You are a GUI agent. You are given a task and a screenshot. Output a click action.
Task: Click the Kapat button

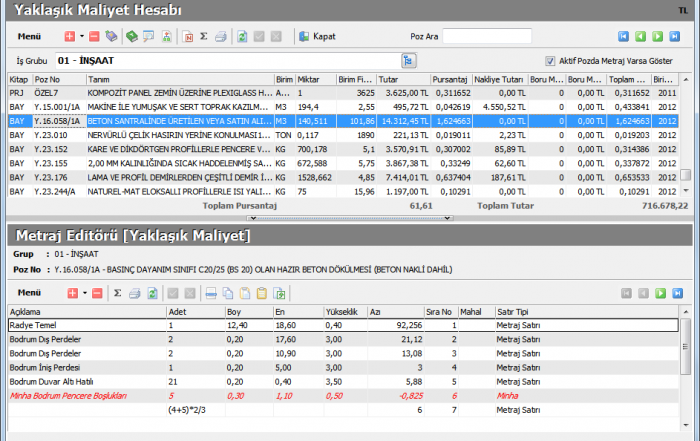(316, 36)
